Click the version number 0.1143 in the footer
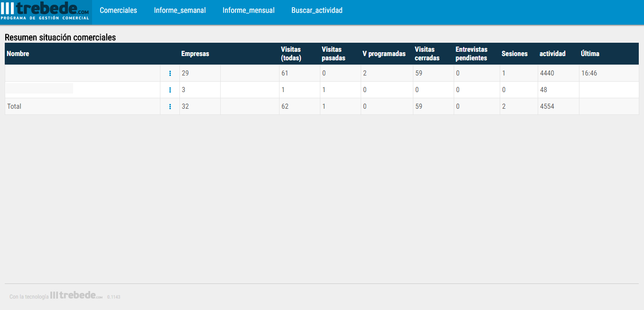Viewport: 644px width, 310px height. pyautogui.click(x=113, y=297)
